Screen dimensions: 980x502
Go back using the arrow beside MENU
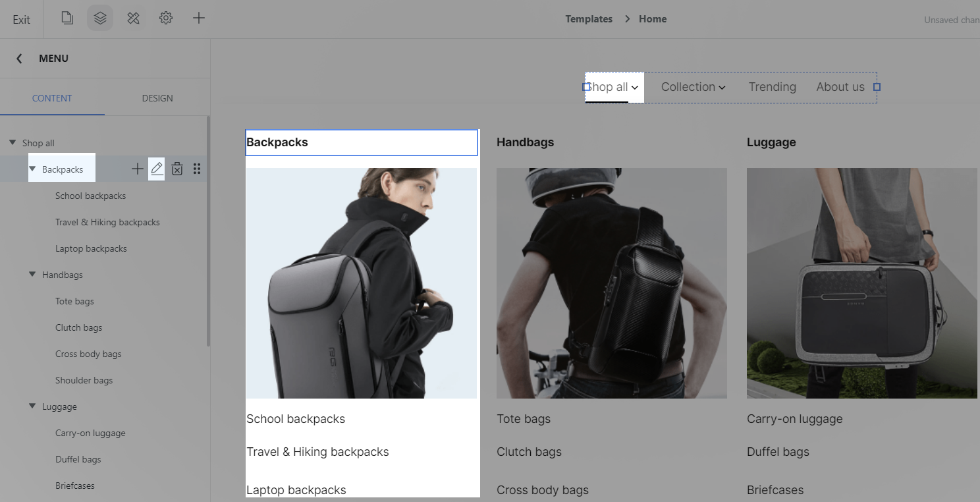[x=19, y=59]
